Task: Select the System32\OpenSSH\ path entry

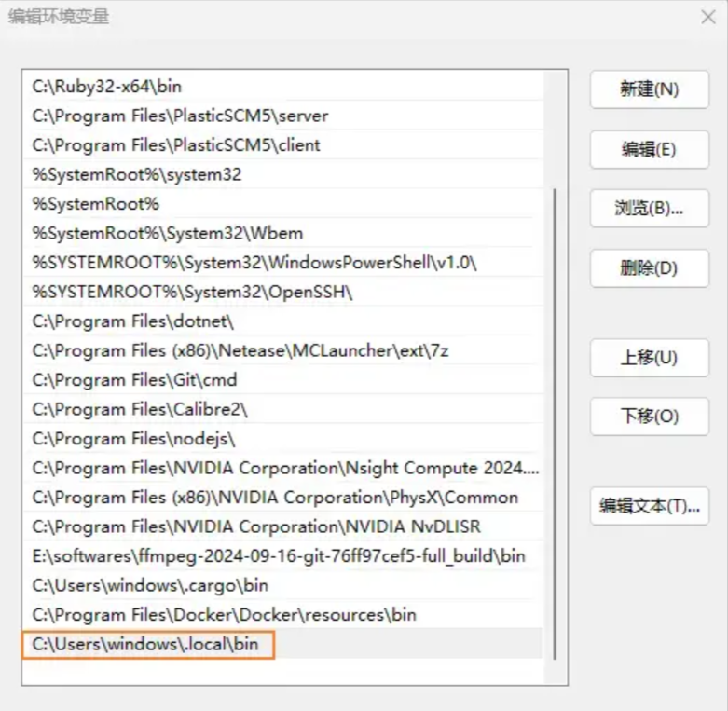Action: 282,292
